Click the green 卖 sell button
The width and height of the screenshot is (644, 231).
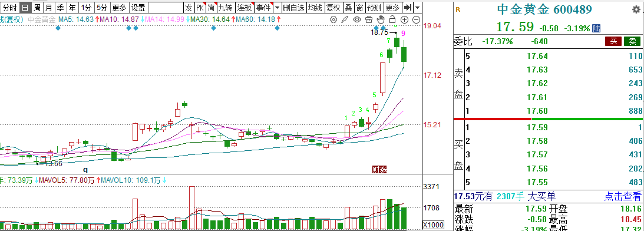[632, 41]
